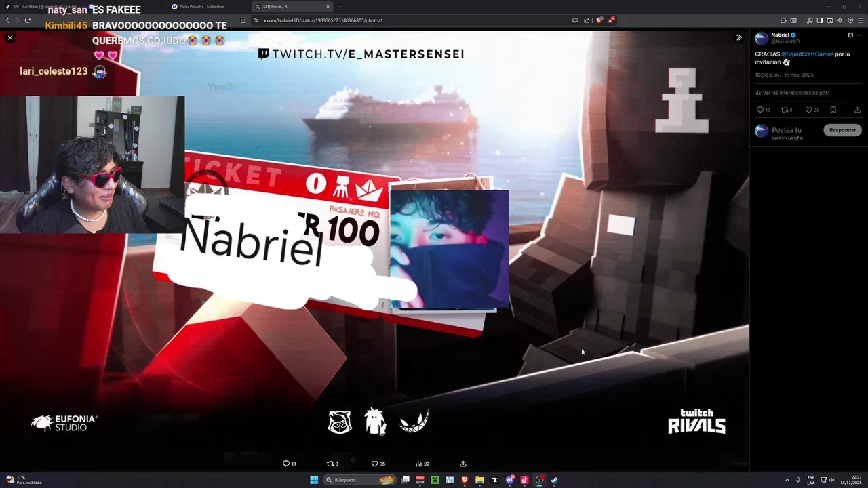Click the repost icon below the photo
This screenshot has width=868, height=488.
click(330, 464)
